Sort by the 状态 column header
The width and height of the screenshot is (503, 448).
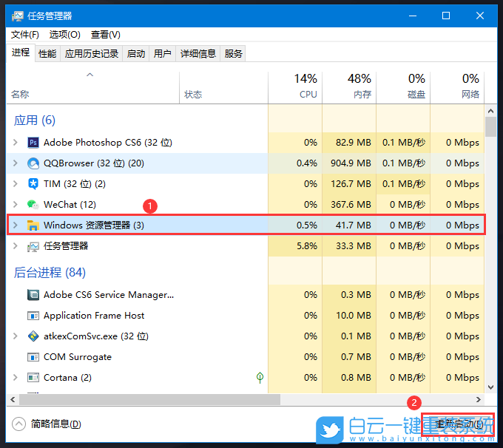point(223,87)
